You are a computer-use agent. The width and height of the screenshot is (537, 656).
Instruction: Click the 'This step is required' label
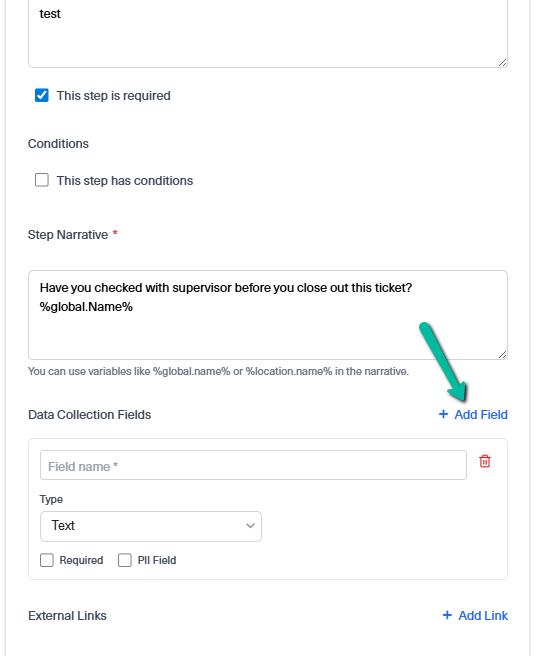pos(114,96)
